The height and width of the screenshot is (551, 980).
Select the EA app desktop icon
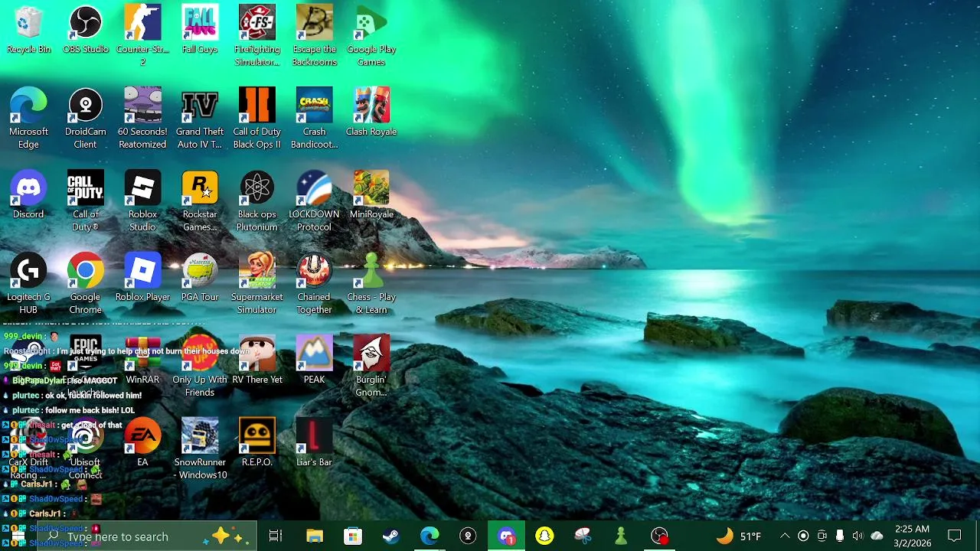point(142,443)
